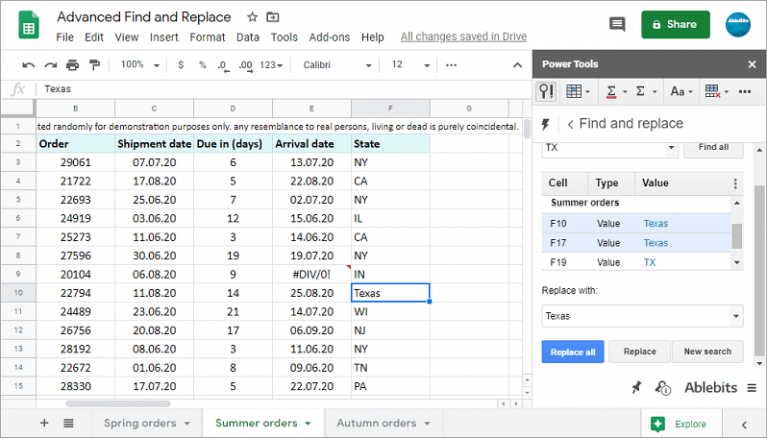Click the green Share button

point(675,24)
